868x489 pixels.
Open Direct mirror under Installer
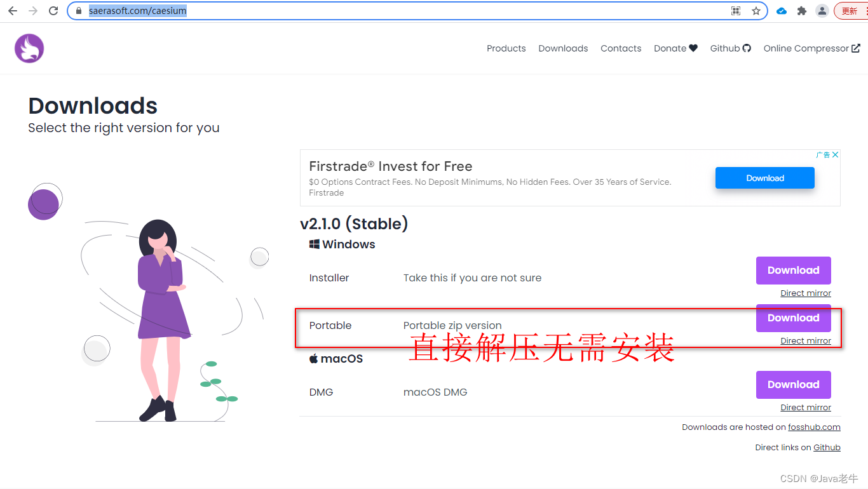click(806, 293)
